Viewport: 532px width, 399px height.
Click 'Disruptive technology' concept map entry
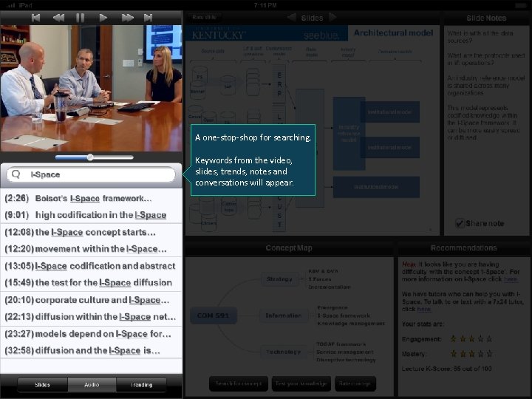(346, 360)
